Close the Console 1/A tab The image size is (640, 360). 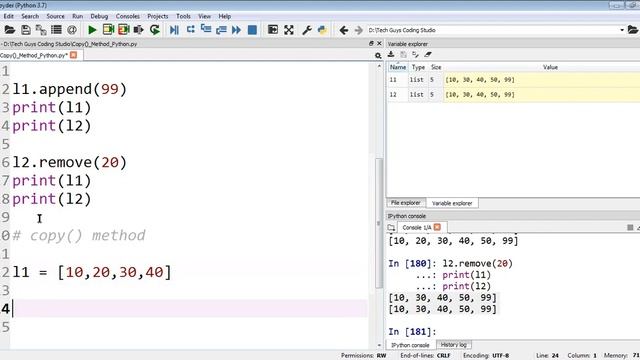[437, 227]
